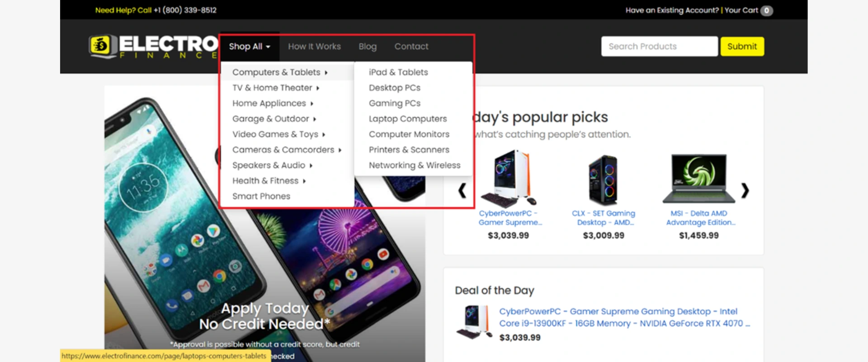Open the Shop All dropdown

[x=249, y=47]
